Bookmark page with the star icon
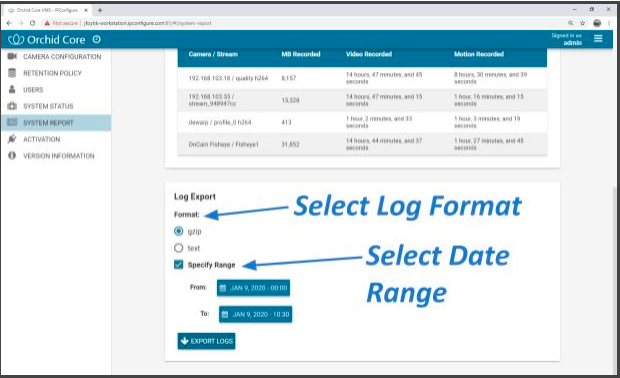The image size is (620, 378). (582, 23)
